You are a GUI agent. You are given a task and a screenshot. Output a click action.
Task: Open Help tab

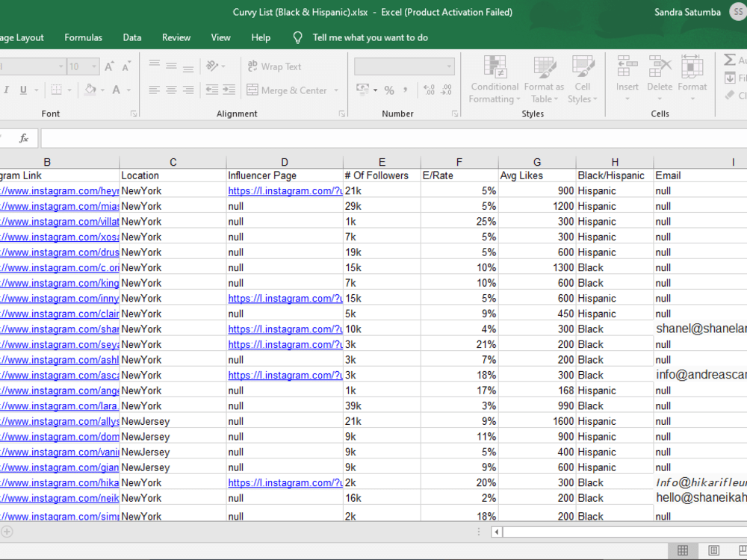[x=261, y=37]
